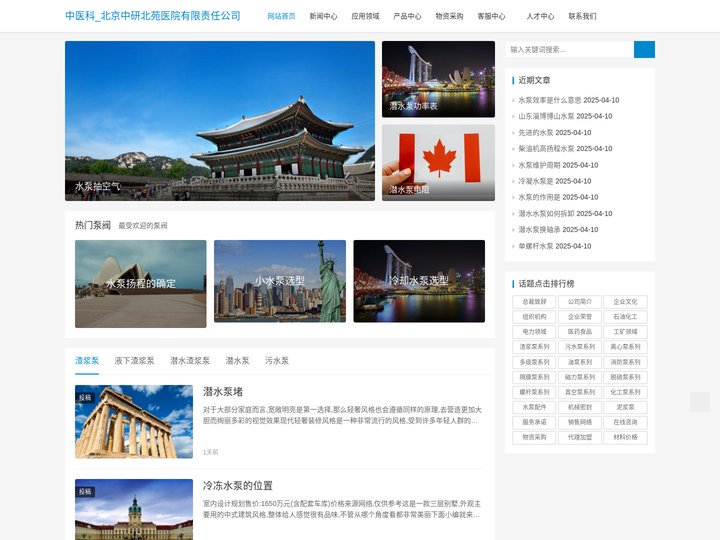Open the article titled 冷冻水泵的位置

coord(238,485)
